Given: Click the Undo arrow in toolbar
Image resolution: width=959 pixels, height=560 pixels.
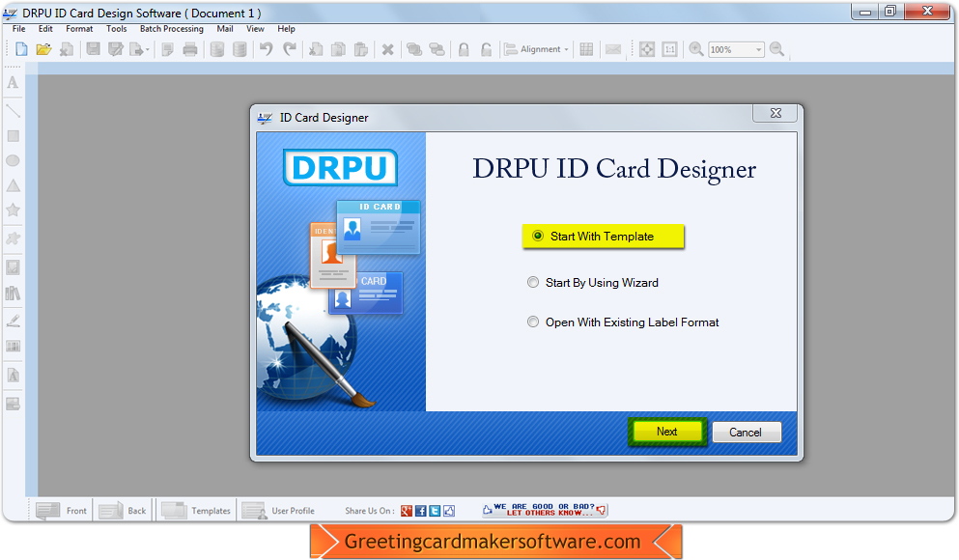Looking at the screenshot, I should click(x=266, y=49).
